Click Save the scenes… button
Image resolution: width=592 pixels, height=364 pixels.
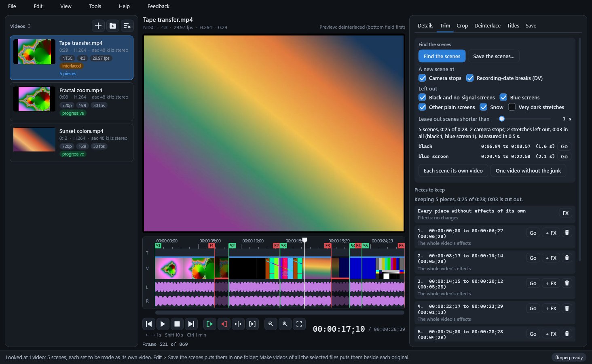(494, 56)
